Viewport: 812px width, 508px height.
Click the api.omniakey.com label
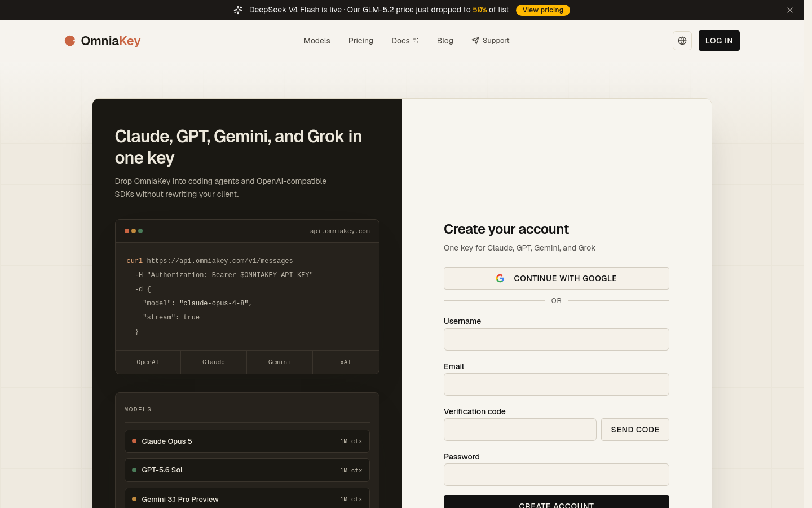point(340,231)
